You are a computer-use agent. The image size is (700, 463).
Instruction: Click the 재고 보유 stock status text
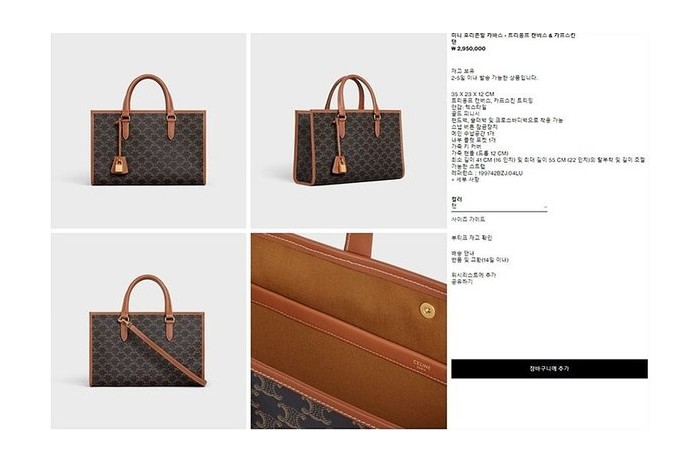pyautogui.click(x=462, y=71)
